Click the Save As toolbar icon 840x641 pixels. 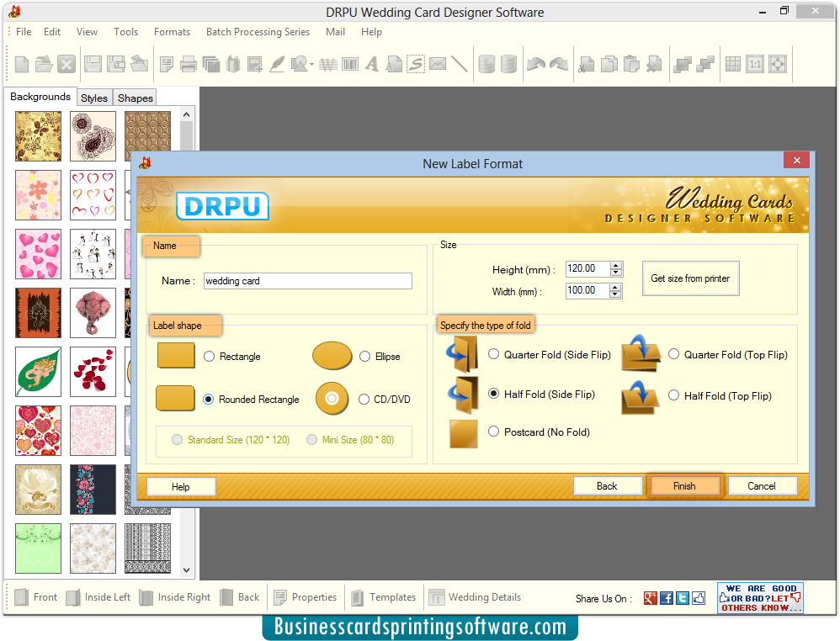pyautogui.click(x=115, y=64)
